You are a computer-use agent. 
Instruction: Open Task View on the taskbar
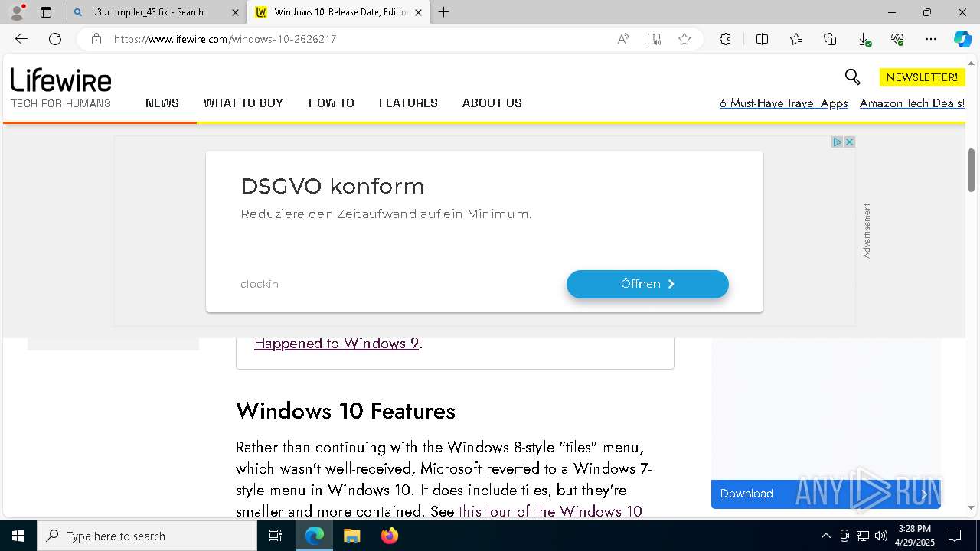276,536
